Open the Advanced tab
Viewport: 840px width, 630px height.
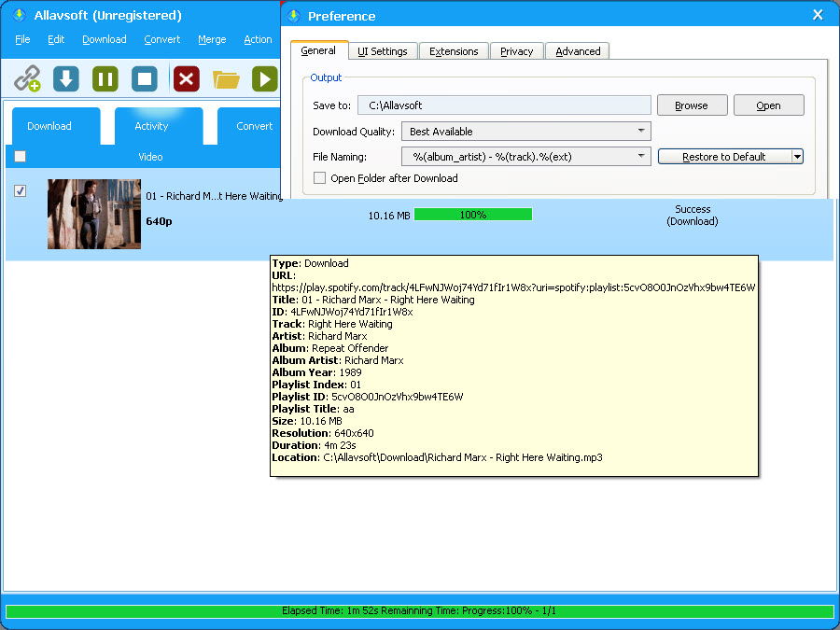point(578,51)
